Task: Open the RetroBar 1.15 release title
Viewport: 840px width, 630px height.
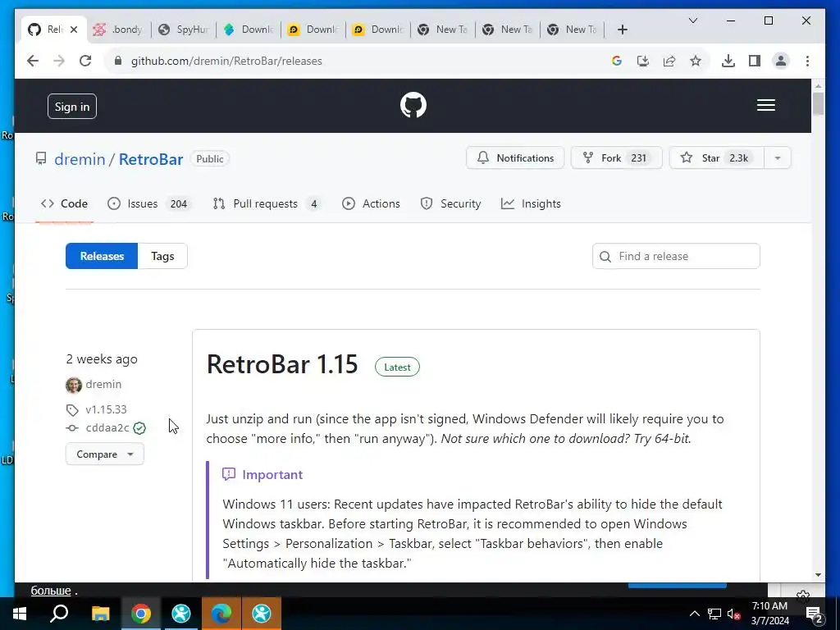Action: point(282,364)
